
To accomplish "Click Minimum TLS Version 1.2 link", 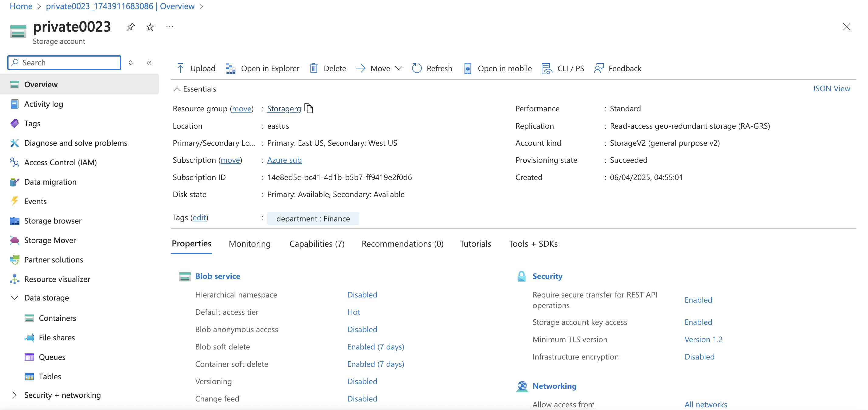I will [703, 340].
